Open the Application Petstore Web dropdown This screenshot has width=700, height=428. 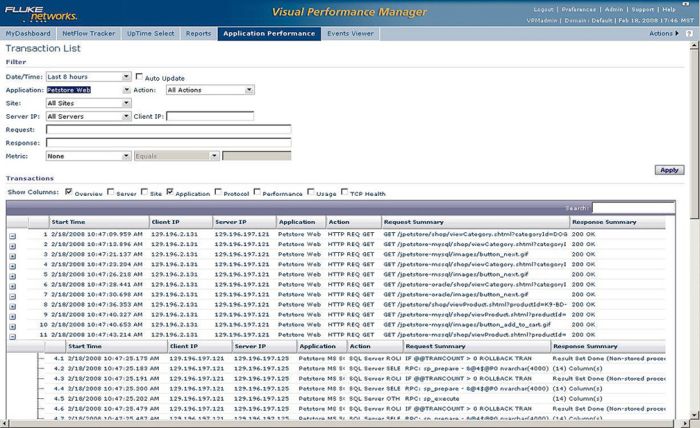(88, 90)
